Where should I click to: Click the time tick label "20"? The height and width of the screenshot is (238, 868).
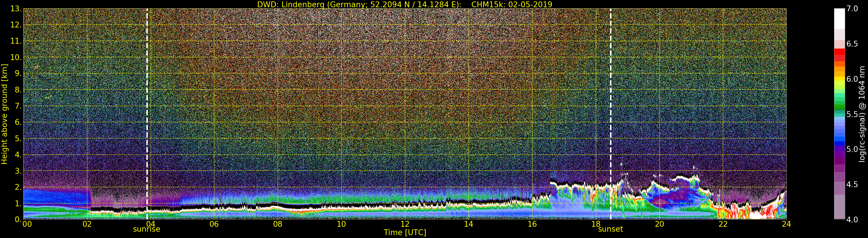(659, 224)
